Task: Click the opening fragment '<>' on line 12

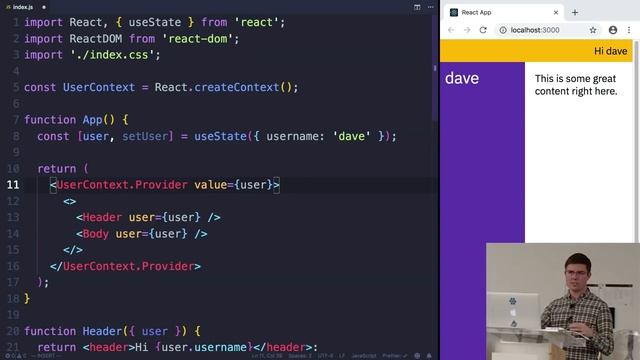Action: (70, 201)
